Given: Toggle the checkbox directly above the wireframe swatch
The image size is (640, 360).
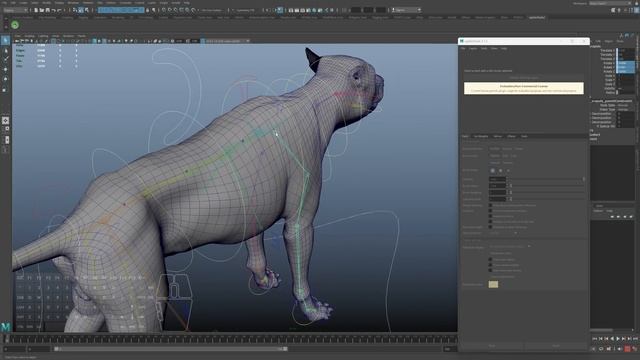Looking at the screenshot, I should 490,270.
